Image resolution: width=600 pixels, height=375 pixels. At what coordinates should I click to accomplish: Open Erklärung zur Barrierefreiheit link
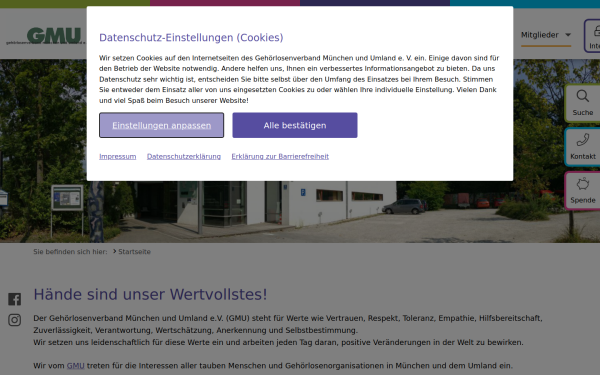click(280, 157)
